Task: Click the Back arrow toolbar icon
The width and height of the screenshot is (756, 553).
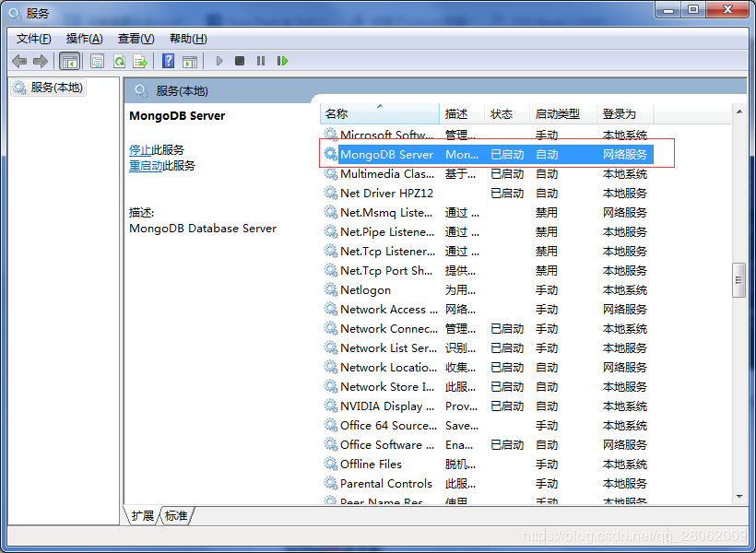Action: point(19,61)
